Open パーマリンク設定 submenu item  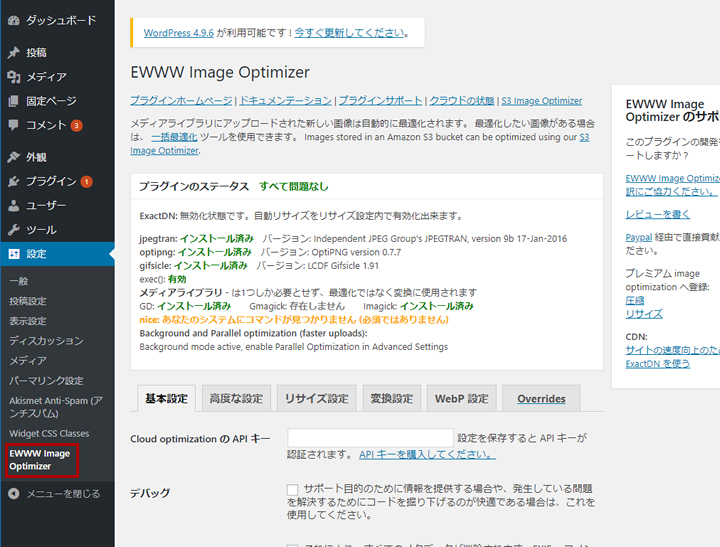pos(46,381)
